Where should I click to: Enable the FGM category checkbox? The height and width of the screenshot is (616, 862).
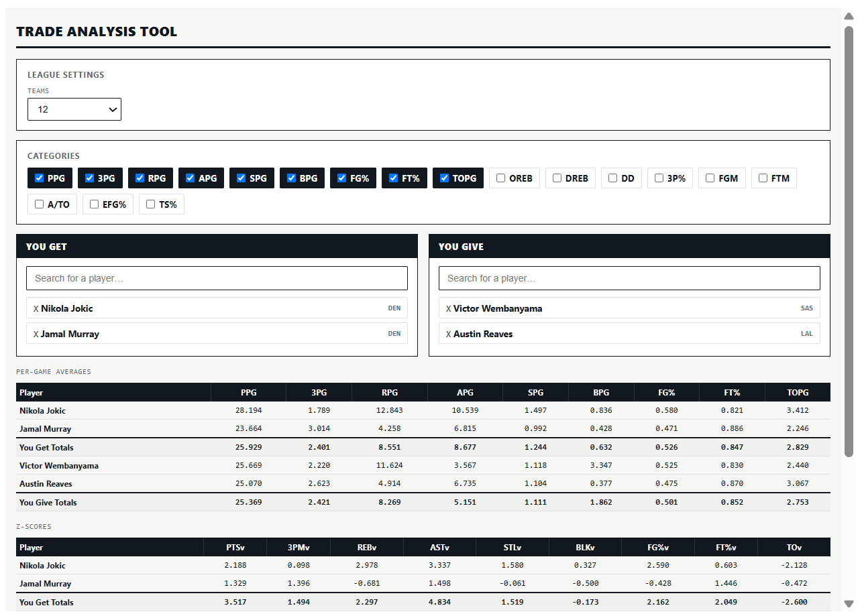point(710,178)
